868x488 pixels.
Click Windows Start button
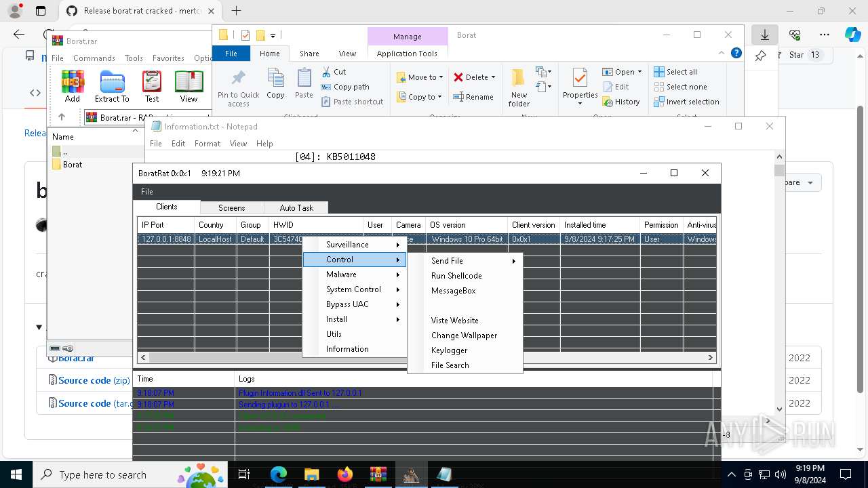(16, 474)
